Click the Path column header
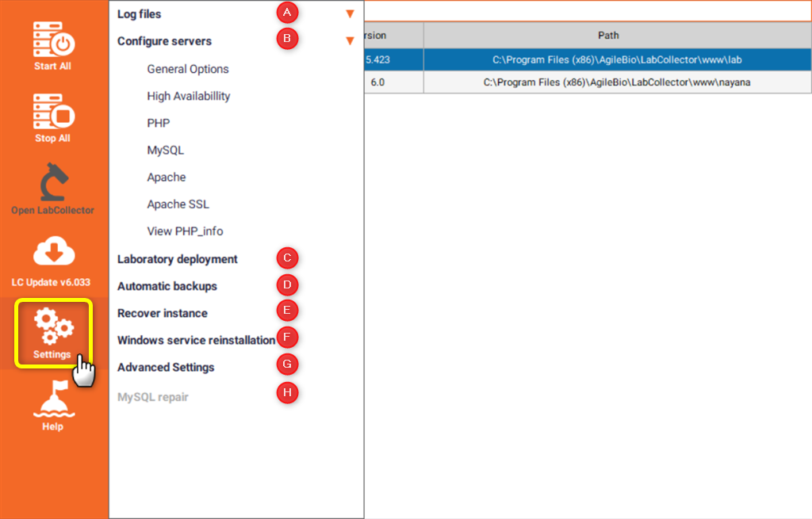Viewport: 812px width, 519px height. click(x=617, y=35)
